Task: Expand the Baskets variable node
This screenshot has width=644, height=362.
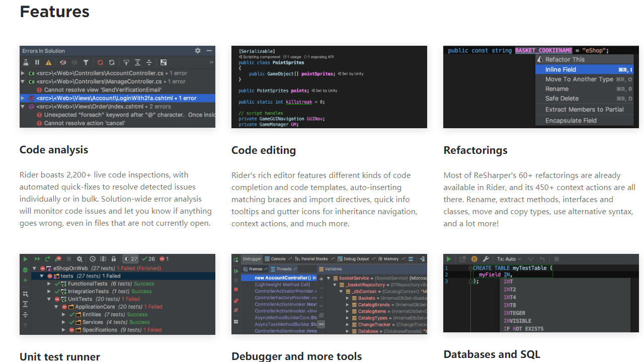Action: pos(347,298)
